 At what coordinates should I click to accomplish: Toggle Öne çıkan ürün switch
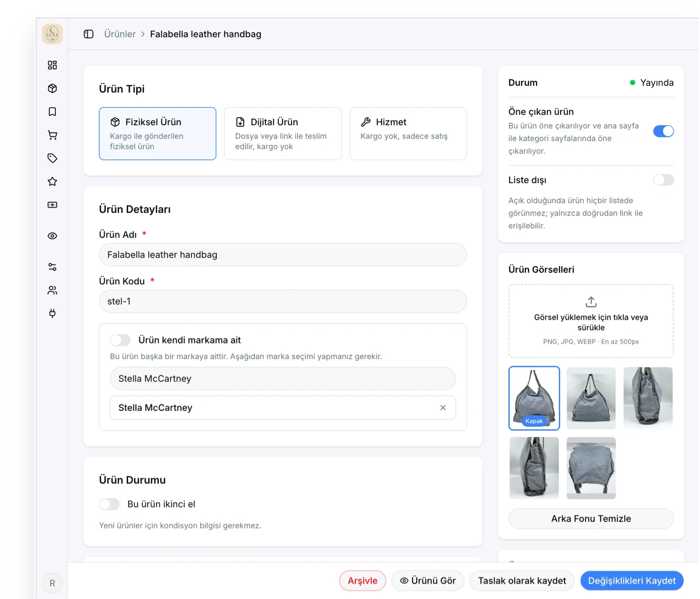click(663, 131)
